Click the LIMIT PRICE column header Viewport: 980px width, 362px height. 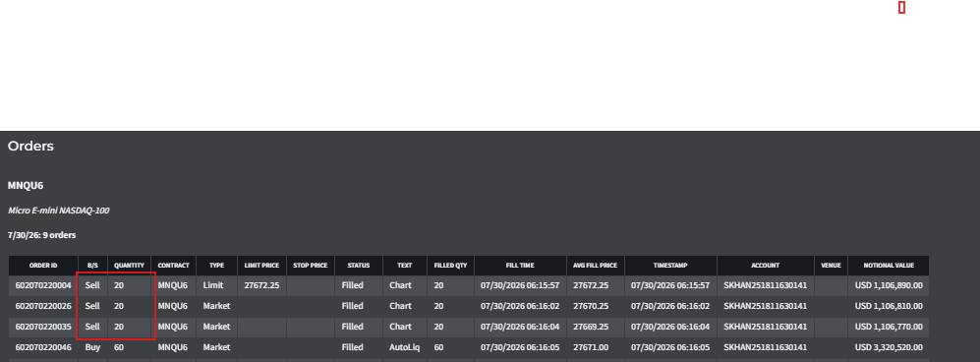[x=261, y=266]
